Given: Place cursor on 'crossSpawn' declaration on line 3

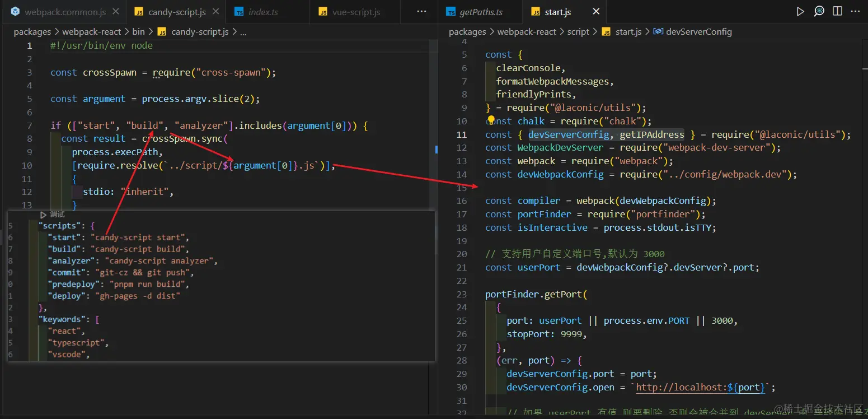Looking at the screenshot, I should click(x=110, y=72).
